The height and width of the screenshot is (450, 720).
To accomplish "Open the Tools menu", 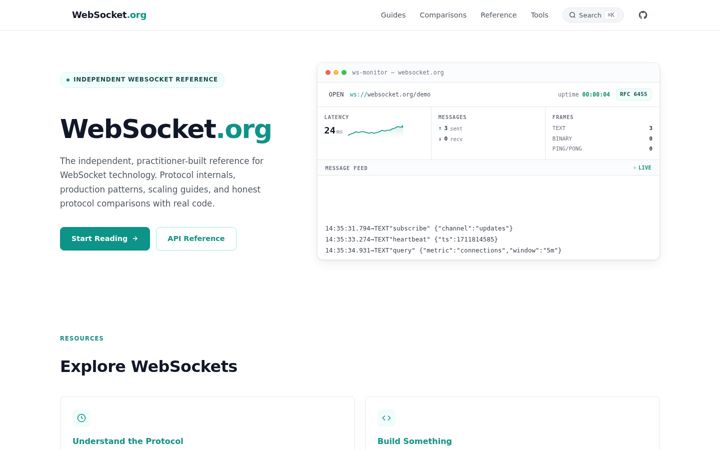I will click(x=539, y=15).
